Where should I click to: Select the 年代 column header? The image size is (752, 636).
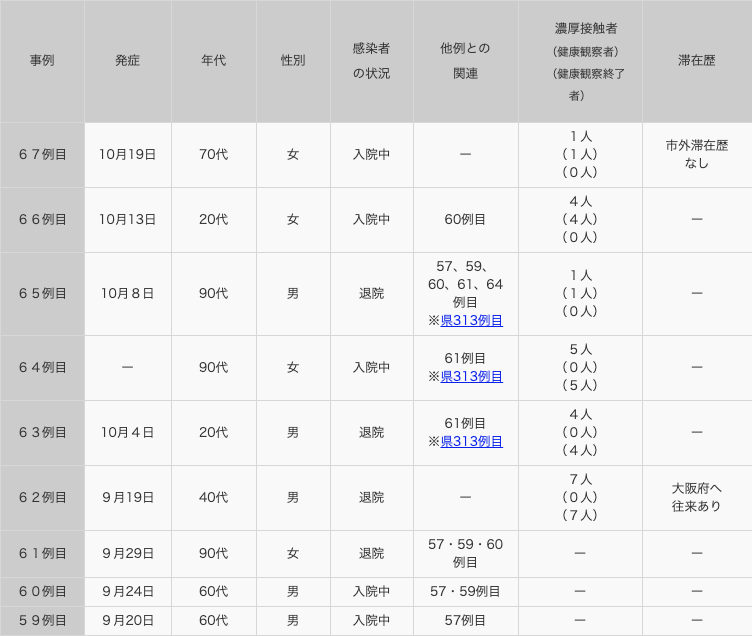pyautogui.click(x=213, y=61)
